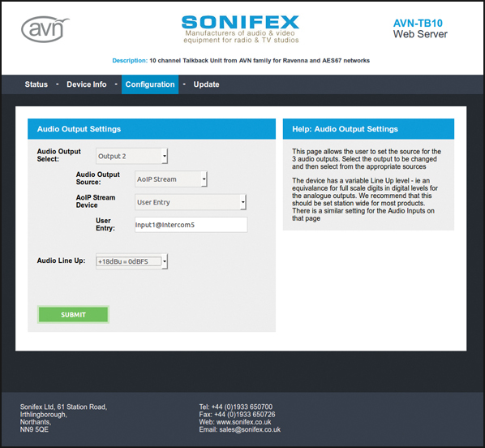Click the variable Line Up level help paragraph
Image resolution: width=485 pixels, height=448 pixels.
point(365,200)
